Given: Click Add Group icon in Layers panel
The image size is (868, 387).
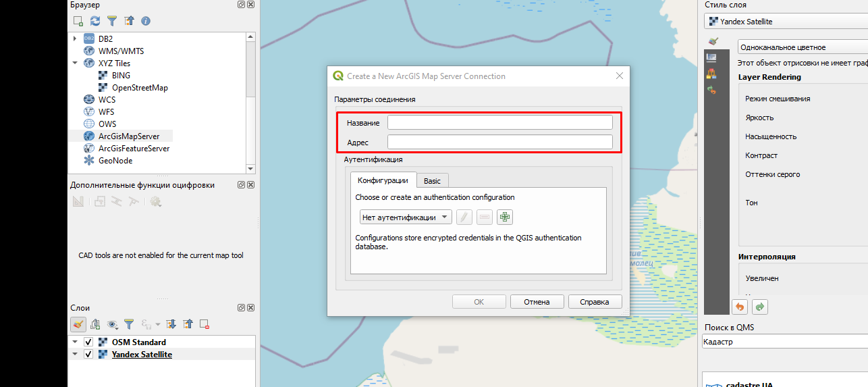Looking at the screenshot, I should [x=95, y=324].
